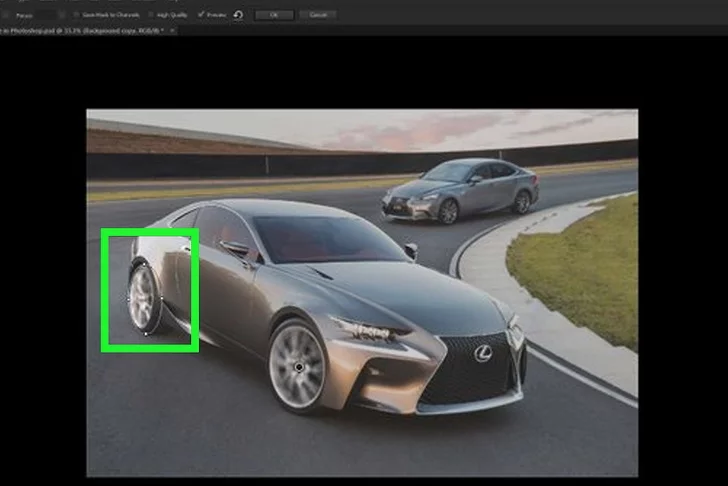Click the foreground car's side mirror

click(x=234, y=247)
